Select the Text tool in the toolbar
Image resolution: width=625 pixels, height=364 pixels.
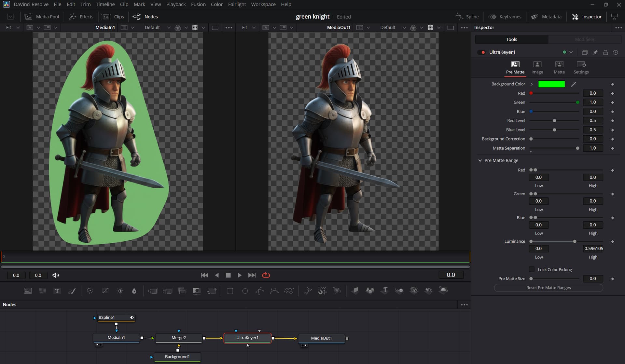[57, 291]
